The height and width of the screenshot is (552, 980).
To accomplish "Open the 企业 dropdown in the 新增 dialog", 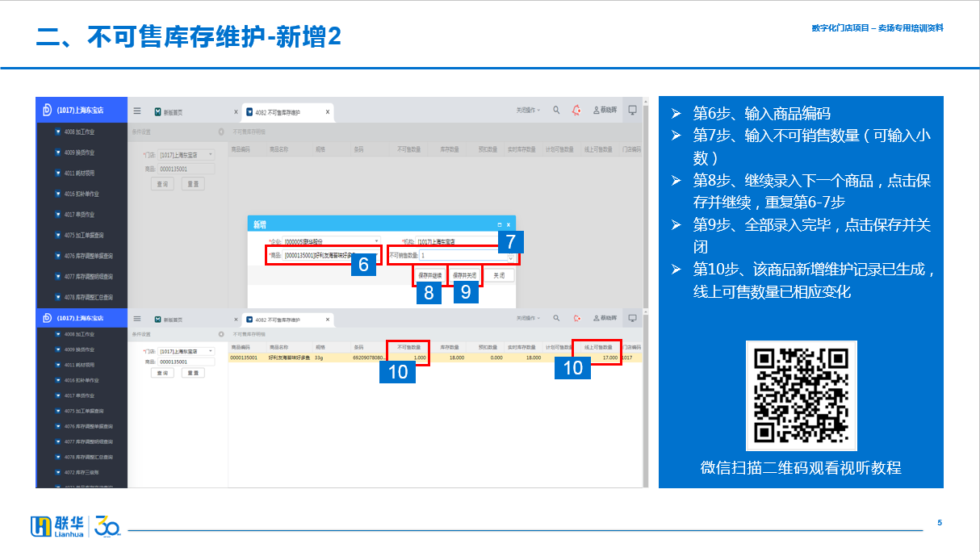I will pyautogui.click(x=331, y=241).
